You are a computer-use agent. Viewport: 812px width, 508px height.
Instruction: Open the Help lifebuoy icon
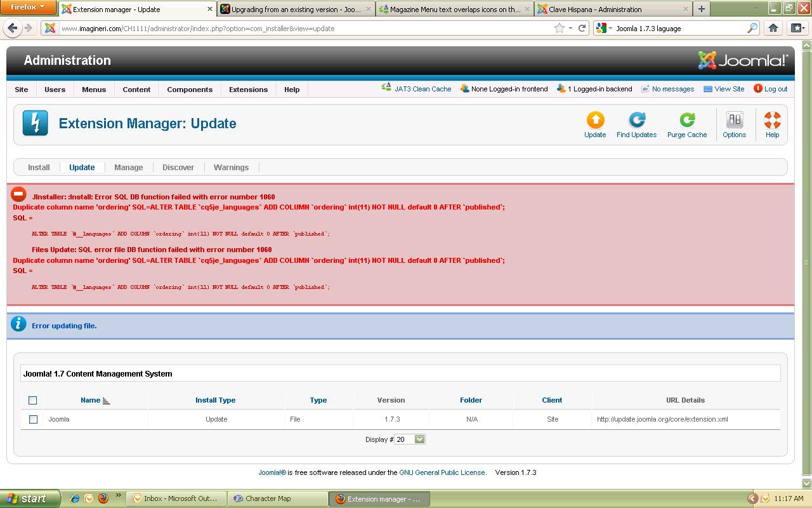pyautogui.click(x=772, y=120)
